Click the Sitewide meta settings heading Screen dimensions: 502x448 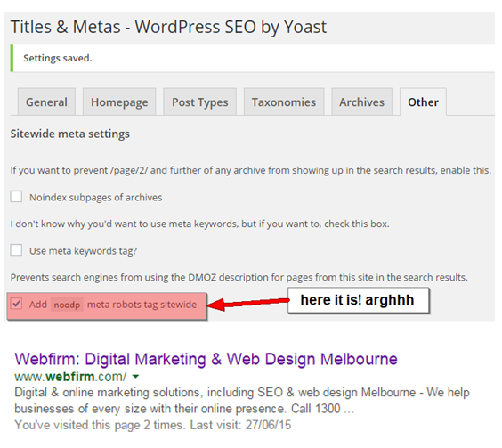(69, 134)
